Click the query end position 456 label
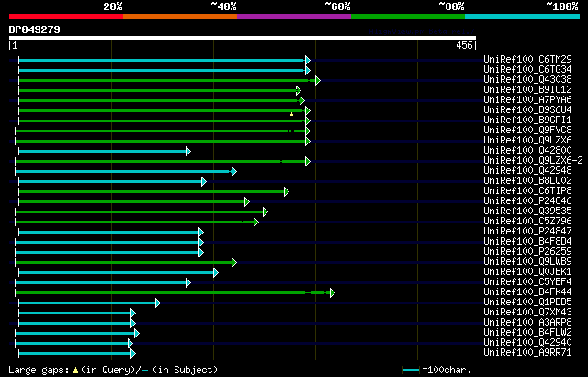588x377 pixels. 464,45
